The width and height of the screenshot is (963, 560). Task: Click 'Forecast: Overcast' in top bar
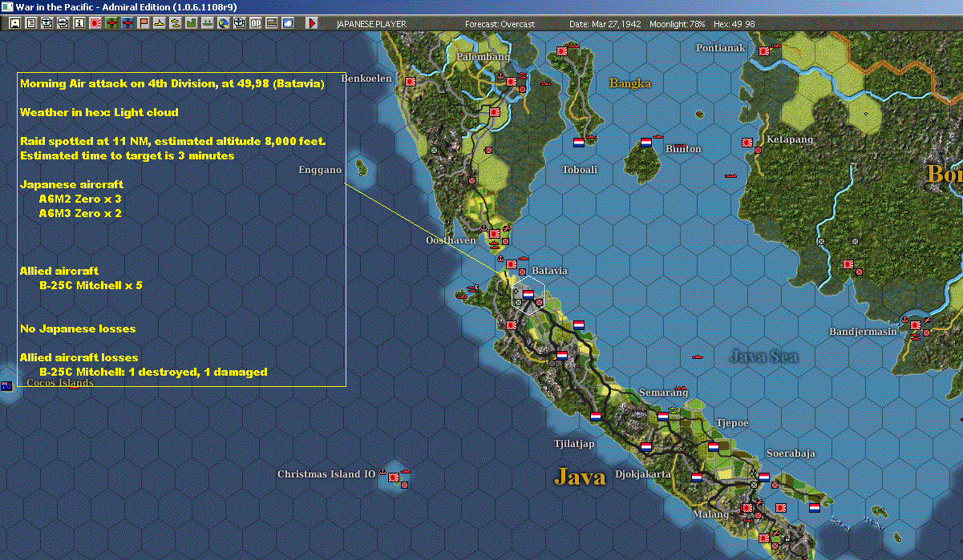(x=500, y=24)
